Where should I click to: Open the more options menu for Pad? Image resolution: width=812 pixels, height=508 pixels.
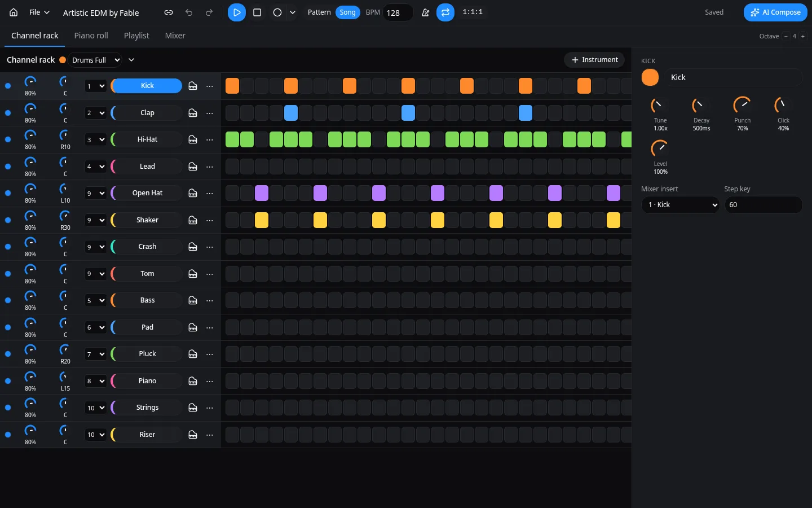[x=210, y=327]
